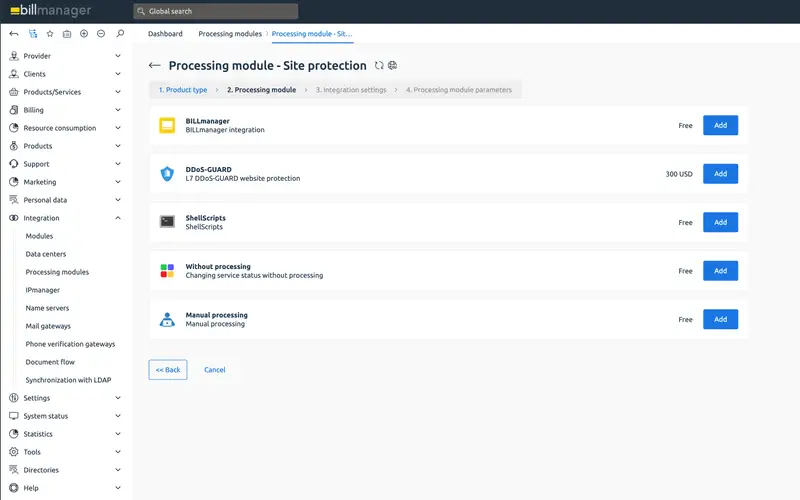Click the Provider sidebar icon

pyautogui.click(x=14, y=56)
